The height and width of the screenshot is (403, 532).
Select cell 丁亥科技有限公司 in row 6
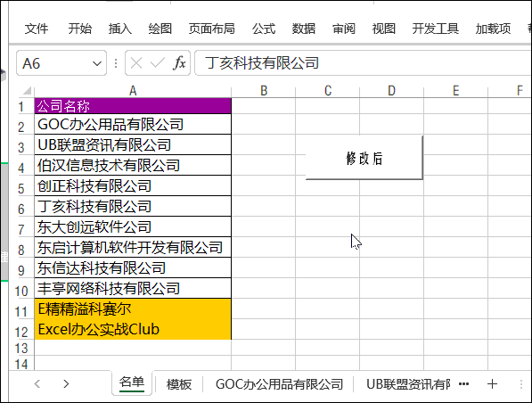133,207
